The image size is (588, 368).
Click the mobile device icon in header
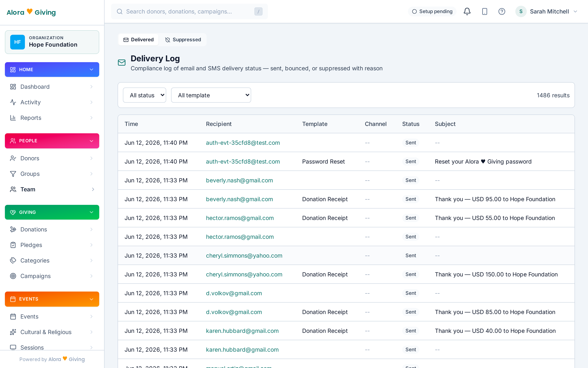click(x=484, y=11)
